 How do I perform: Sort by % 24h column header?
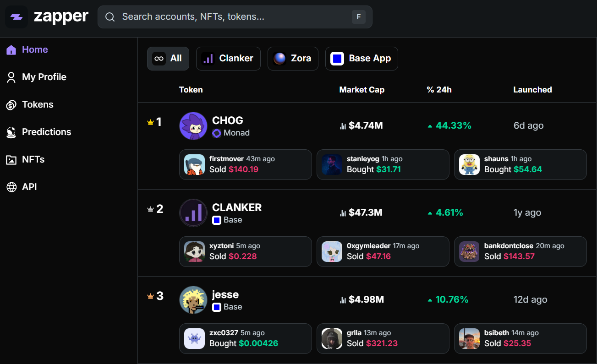pos(439,90)
